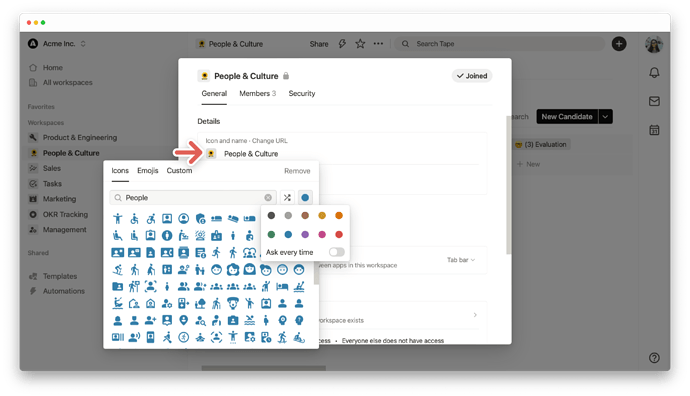Screen dimensions: 690x396
Task: Open the user profile avatar
Action: pyautogui.click(x=654, y=44)
